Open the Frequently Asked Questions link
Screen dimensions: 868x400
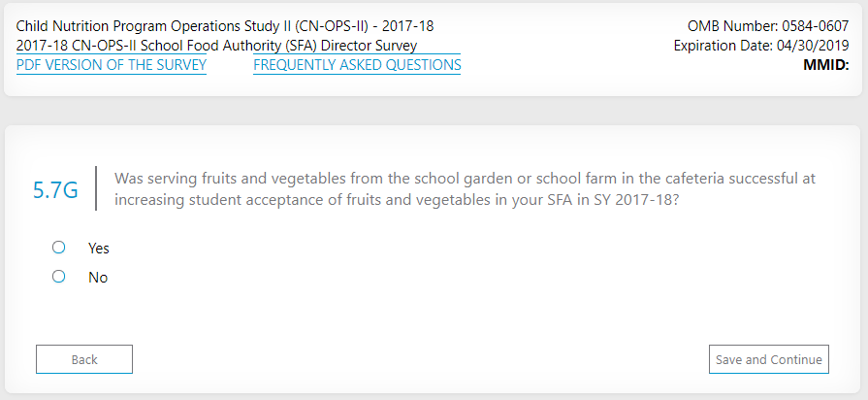(357, 65)
